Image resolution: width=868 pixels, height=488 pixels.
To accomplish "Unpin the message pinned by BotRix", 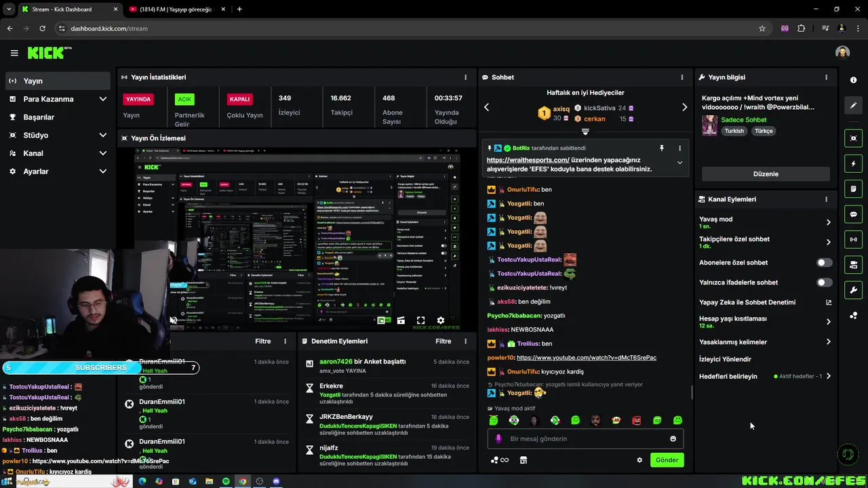I will tap(662, 148).
